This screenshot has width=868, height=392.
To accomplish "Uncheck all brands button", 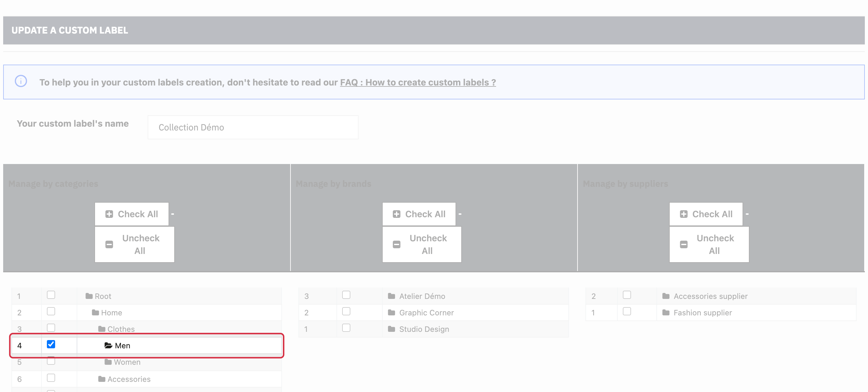I will [422, 244].
